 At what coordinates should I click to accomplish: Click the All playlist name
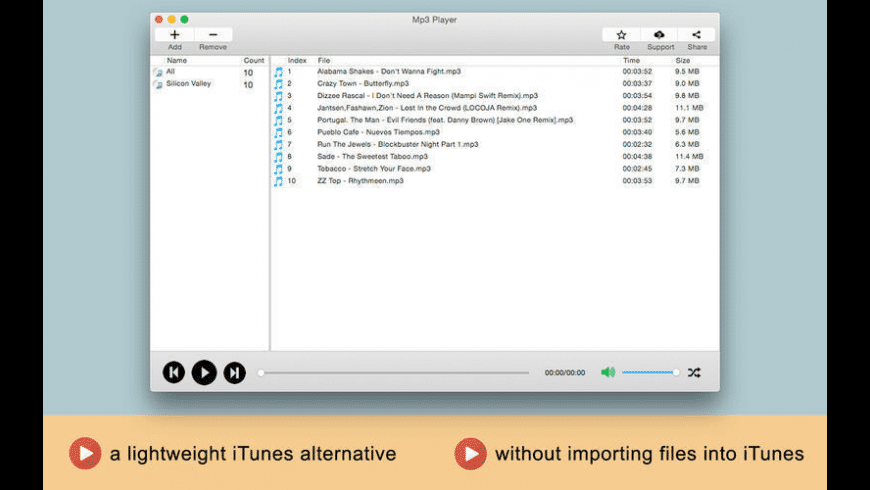(170, 71)
